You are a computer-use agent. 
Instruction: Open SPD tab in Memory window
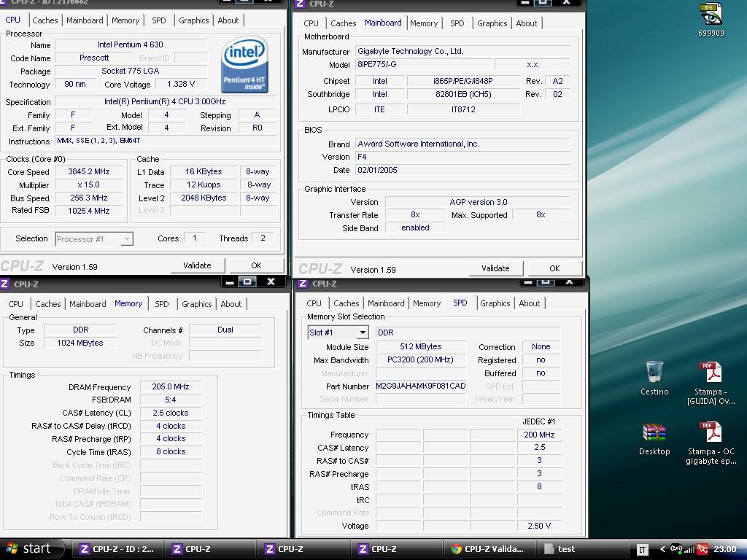[x=161, y=304]
